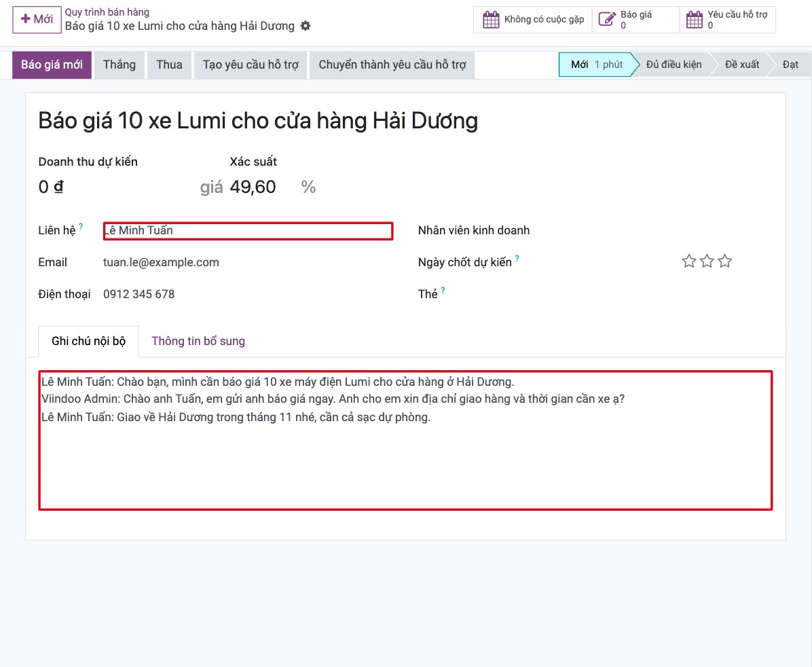Open the empty Nhân viên kinh doanh field

tap(658, 231)
